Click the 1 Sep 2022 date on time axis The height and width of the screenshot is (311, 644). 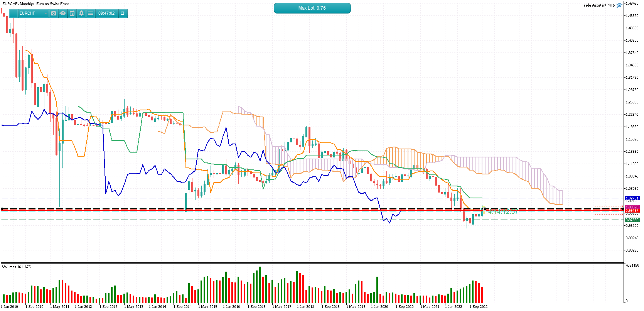click(479, 307)
